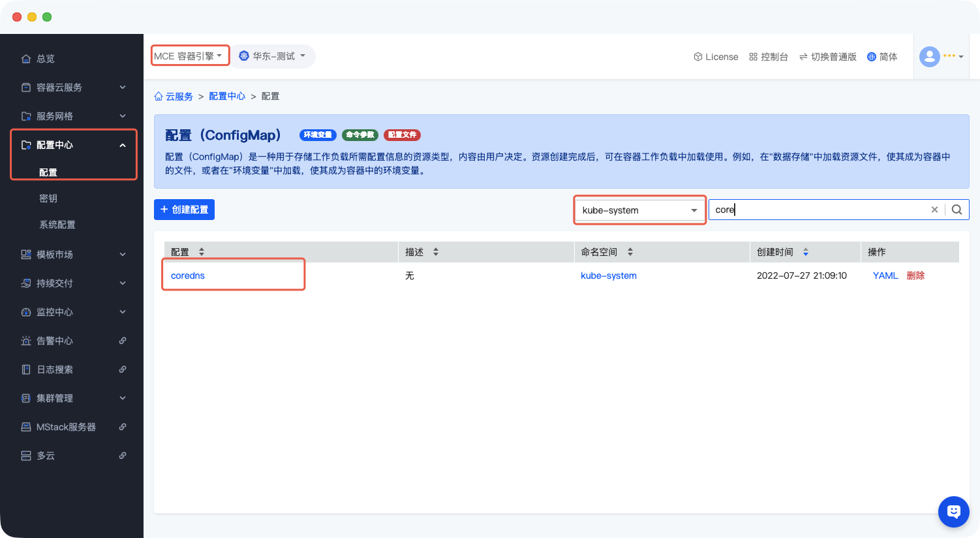Clear the search field with X icon
Image resolution: width=980 pixels, height=538 pixels.
[934, 210]
